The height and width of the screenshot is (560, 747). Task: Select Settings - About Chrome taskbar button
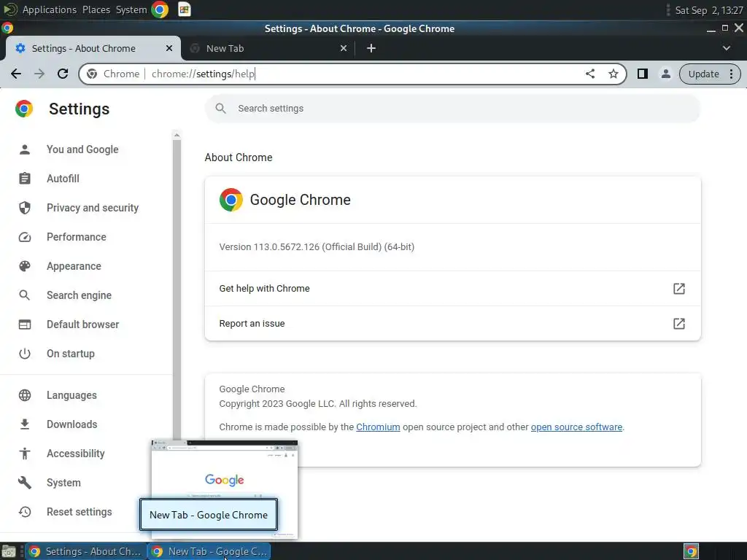[86, 551]
